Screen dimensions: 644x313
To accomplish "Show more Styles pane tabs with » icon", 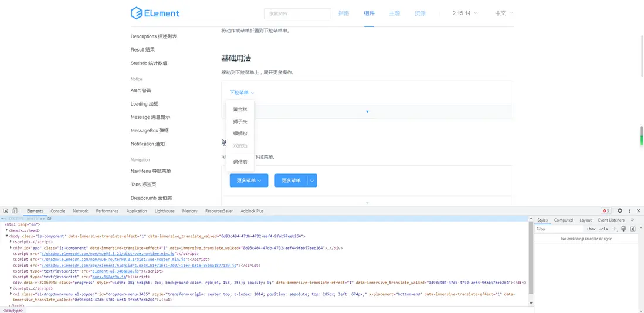I will pos(632,220).
